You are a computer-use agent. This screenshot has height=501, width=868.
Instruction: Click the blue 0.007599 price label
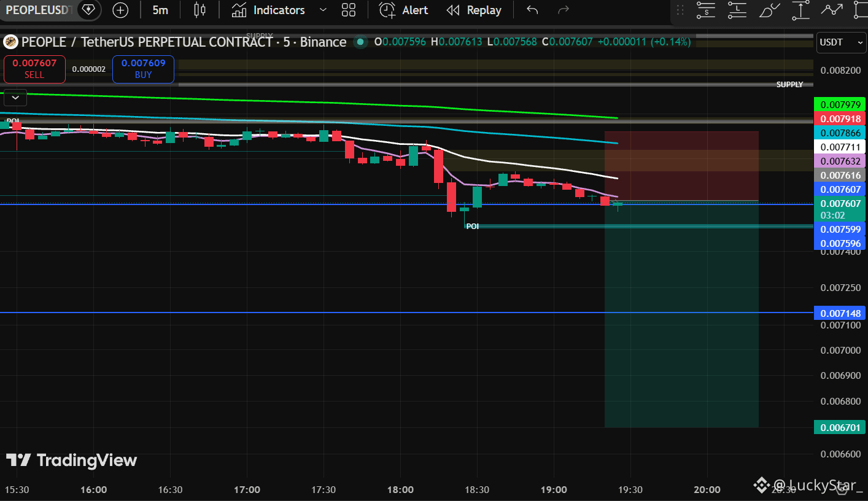839,229
